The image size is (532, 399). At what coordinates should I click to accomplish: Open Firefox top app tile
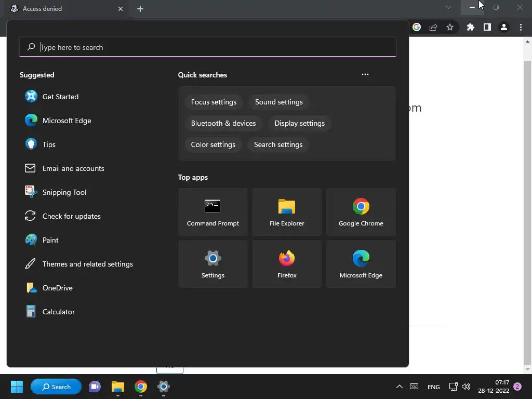tap(287, 264)
